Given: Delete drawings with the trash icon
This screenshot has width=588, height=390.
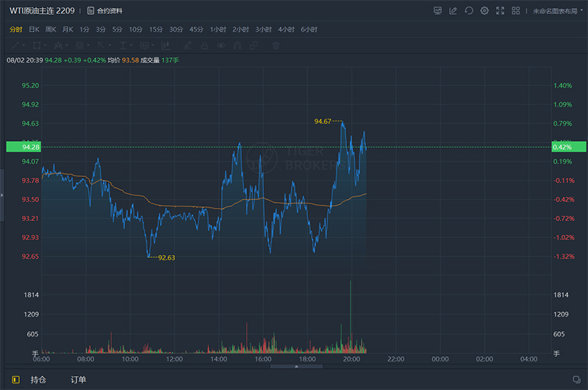Looking at the screenshot, I should point(276,46).
